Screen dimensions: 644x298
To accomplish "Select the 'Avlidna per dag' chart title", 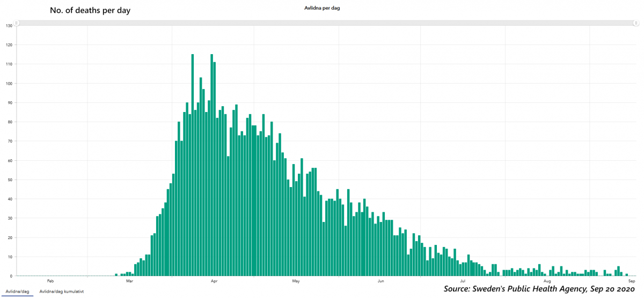I will [x=322, y=8].
